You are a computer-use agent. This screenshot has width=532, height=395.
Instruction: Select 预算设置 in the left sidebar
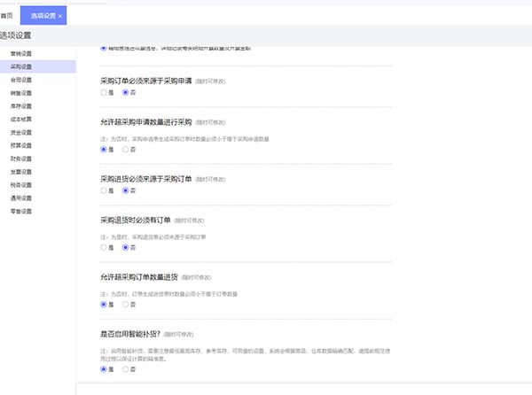pos(21,145)
